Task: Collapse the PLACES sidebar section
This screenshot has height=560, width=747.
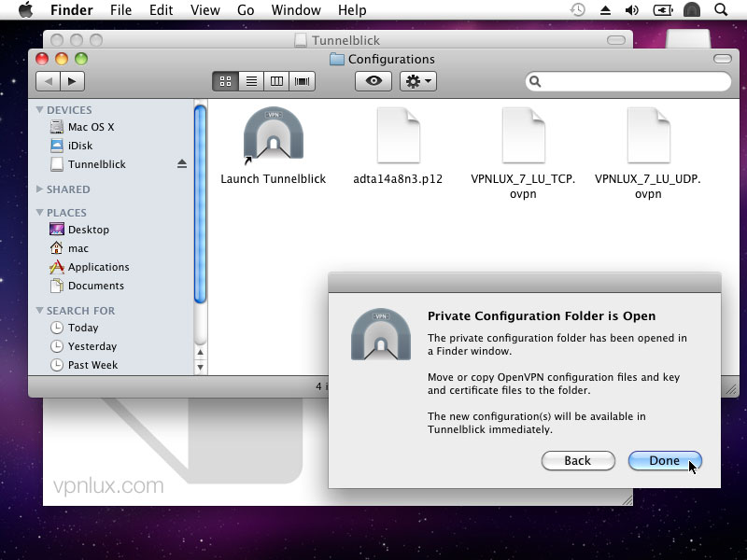Action: [x=39, y=213]
